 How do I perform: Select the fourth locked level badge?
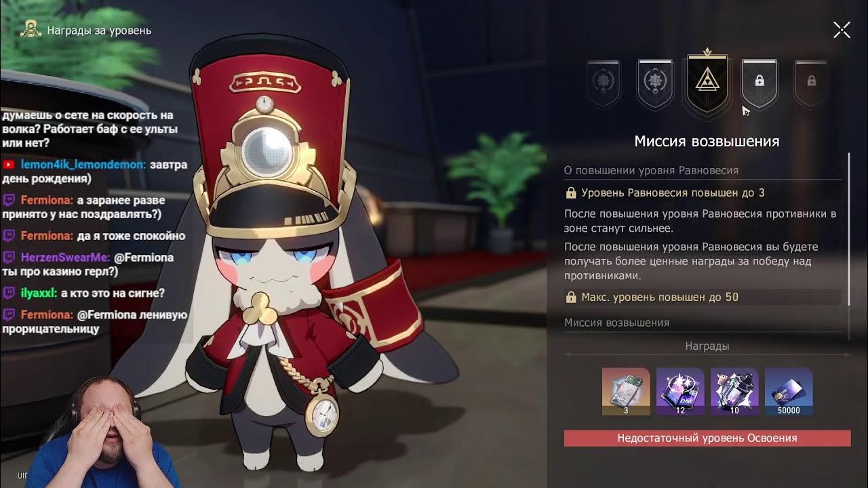(759, 83)
